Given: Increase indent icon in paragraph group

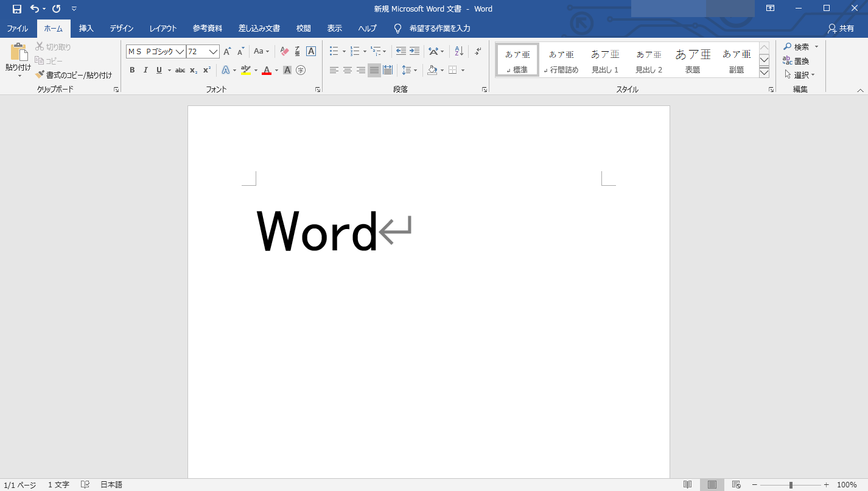Looking at the screenshot, I should pyautogui.click(x=415, y=51).
